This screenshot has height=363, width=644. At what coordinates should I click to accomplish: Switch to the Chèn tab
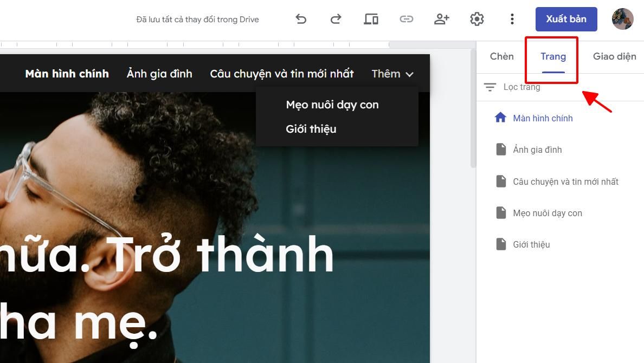click(501, 57)
